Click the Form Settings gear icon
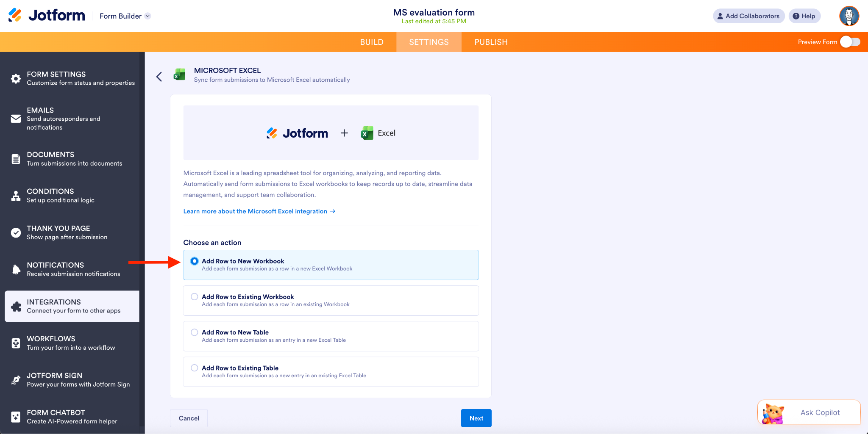This screenshot has height=434, width=868. click(16, 78)
